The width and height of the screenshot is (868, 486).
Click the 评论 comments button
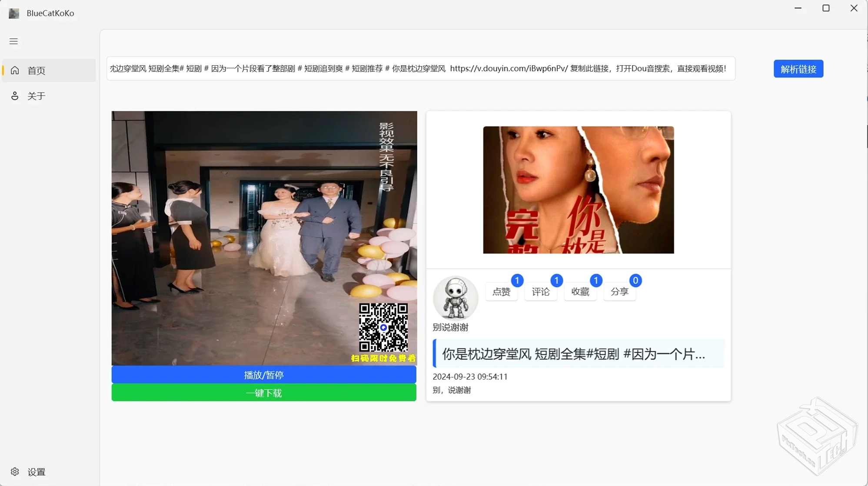[540, 292]
